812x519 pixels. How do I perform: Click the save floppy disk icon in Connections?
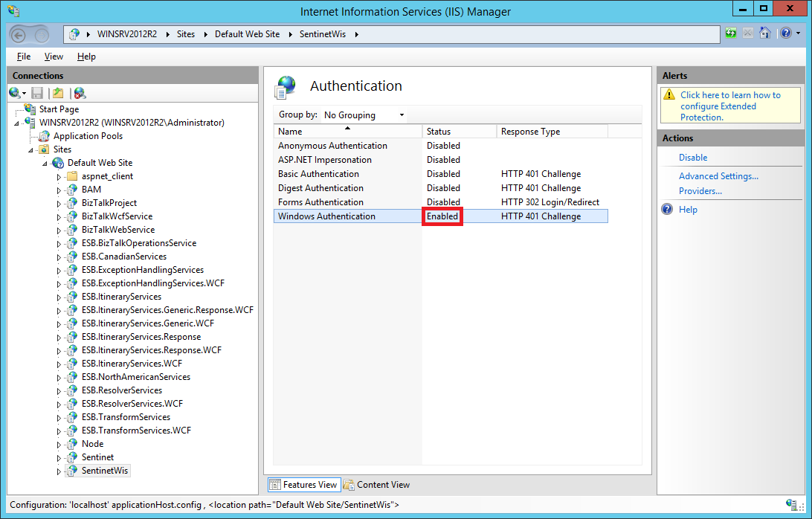[x=36, y=93]
